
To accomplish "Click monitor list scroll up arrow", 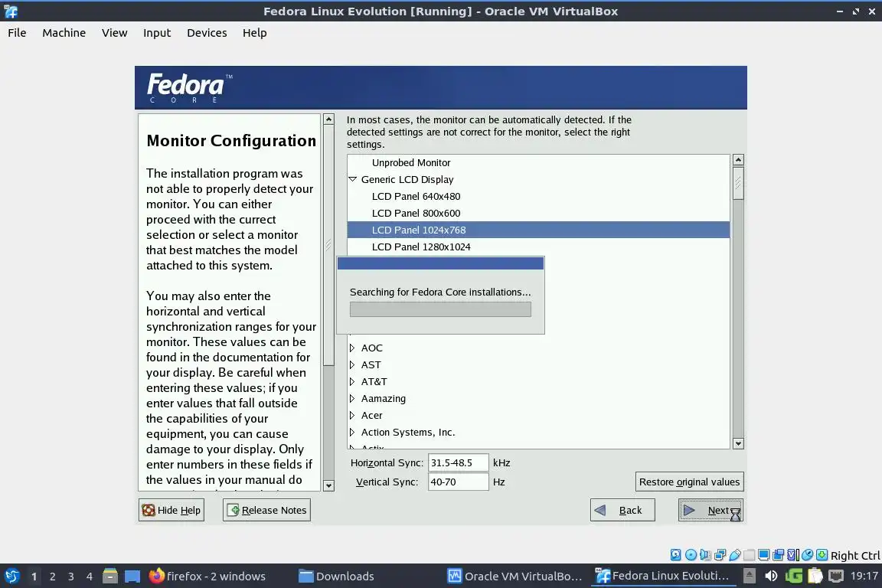I will click(738, 160).
